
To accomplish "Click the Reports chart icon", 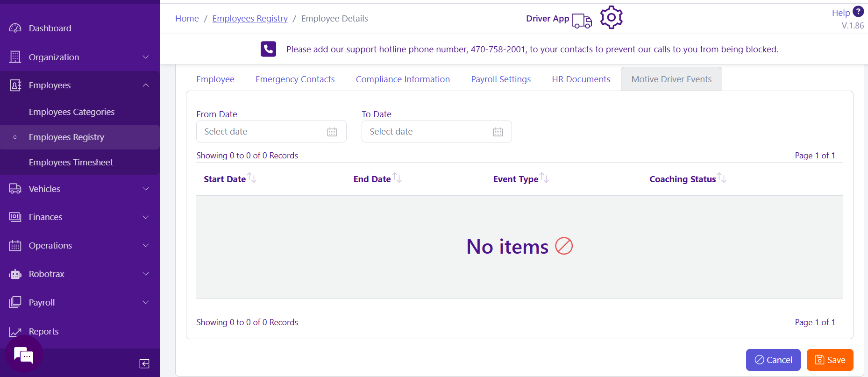I will tap(15, 332).
